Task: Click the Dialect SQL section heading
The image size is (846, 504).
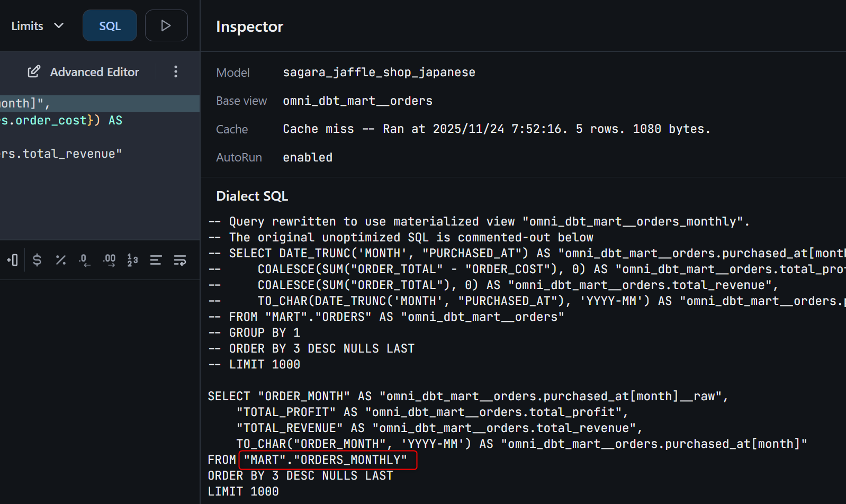Action: (x=252, y=196)
